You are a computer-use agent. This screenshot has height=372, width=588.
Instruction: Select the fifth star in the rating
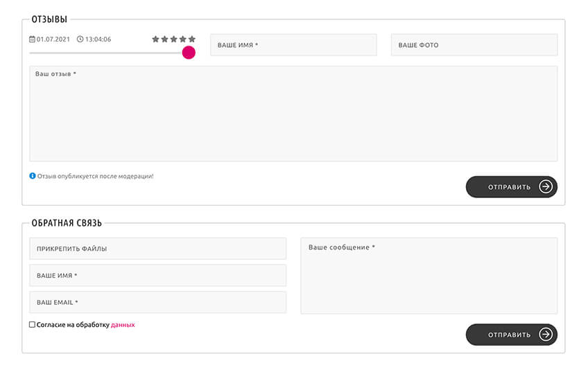coord(192,39)
